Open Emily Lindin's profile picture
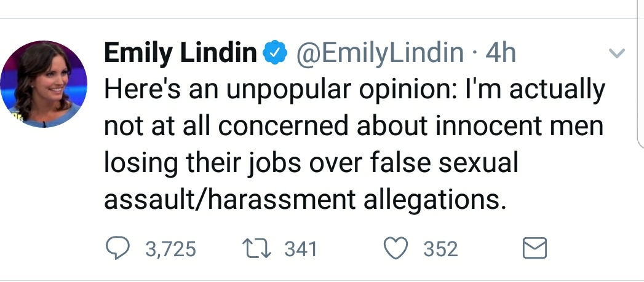The height and width of the screenshot is (282, 644). pyautogui.click(x=44, y=84)
